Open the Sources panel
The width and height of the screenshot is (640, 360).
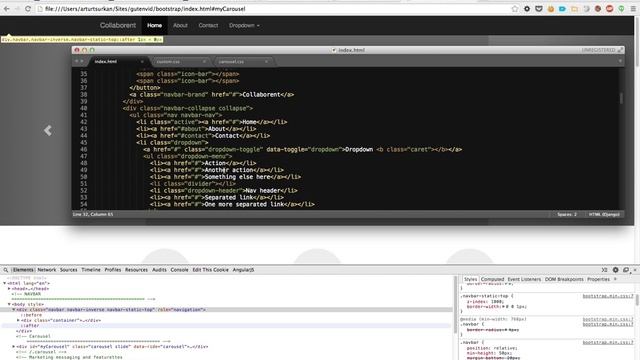[x=69, y=270]
